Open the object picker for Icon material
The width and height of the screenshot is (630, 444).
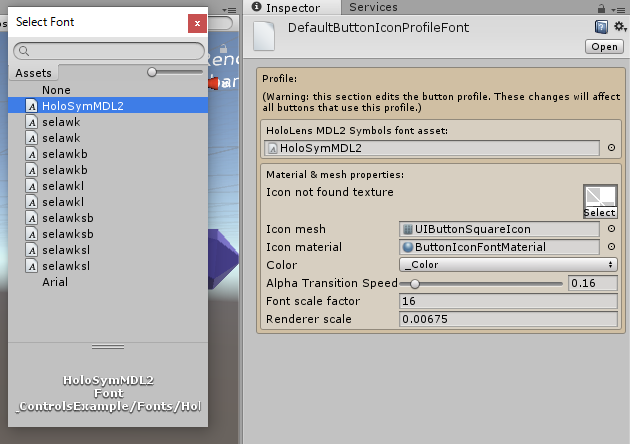pyautogui.click(x=611, y=247)
